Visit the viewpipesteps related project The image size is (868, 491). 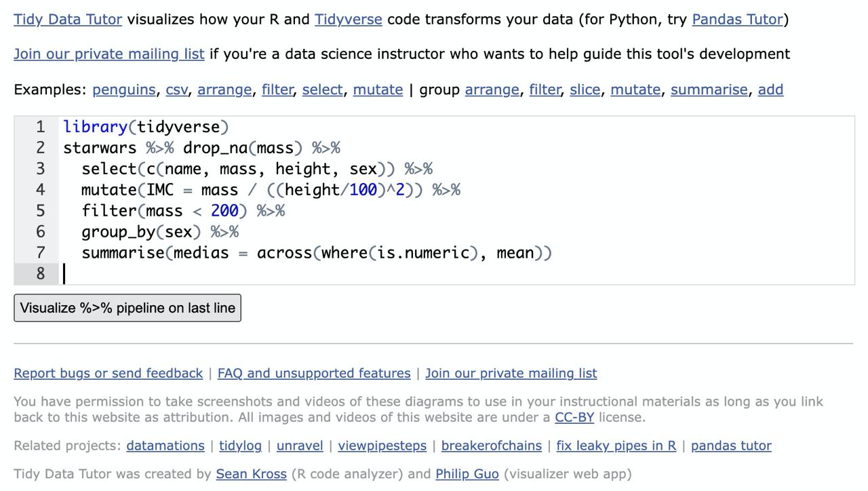pos(382,446)
